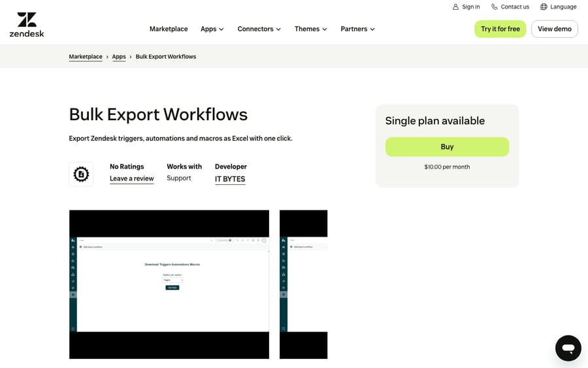
Task: Click the Single plan available heading
Action: 435,121
